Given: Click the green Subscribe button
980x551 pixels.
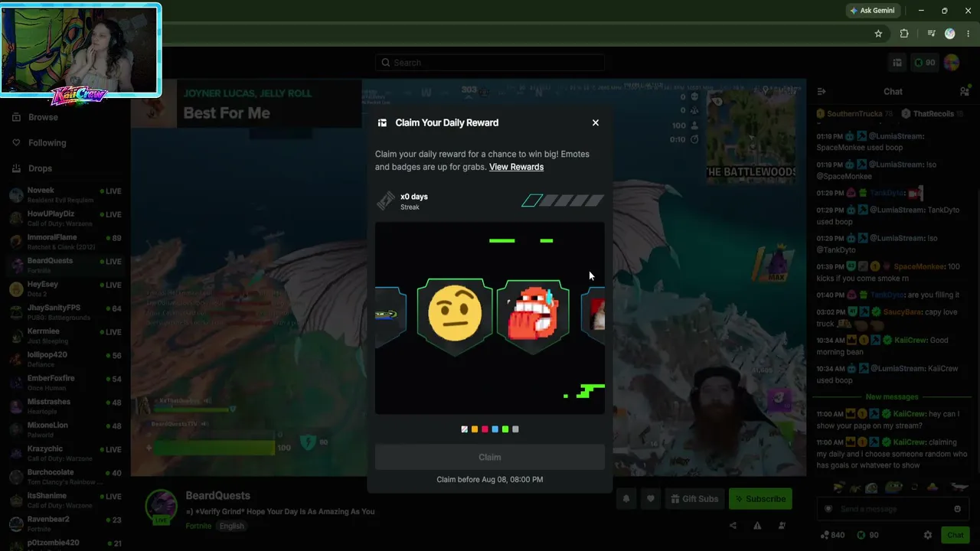Looking at the screenshot, I should point(760,499).
